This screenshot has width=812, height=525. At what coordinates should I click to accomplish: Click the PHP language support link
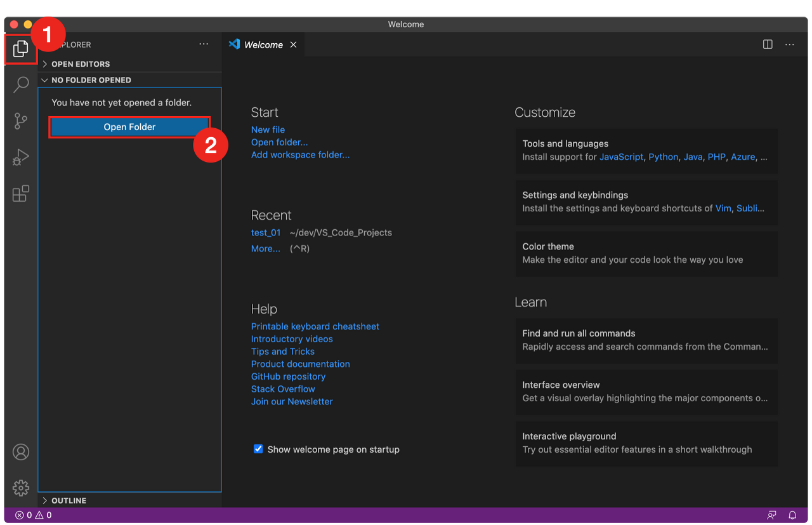tap(716, 157)
